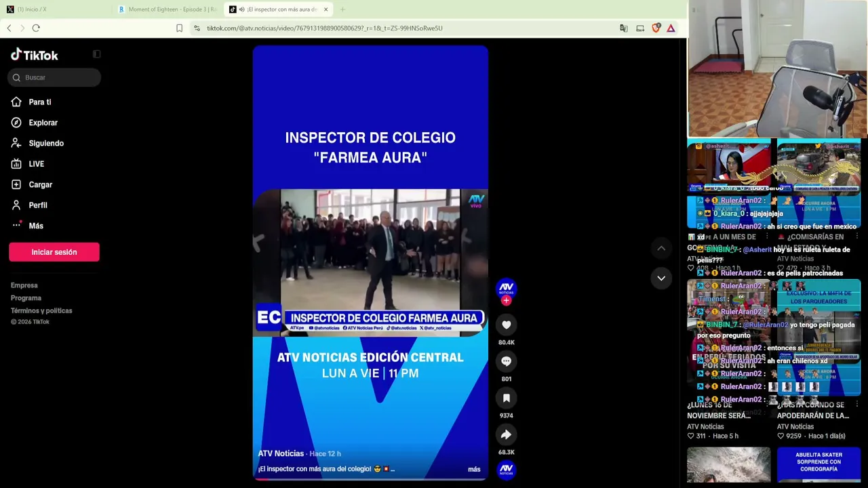
Task: Go forward in the browser
Action: pos(22,28)
